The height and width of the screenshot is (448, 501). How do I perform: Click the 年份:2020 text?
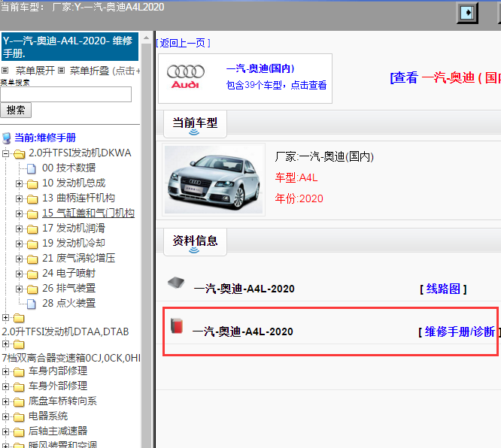coord(299,198)
